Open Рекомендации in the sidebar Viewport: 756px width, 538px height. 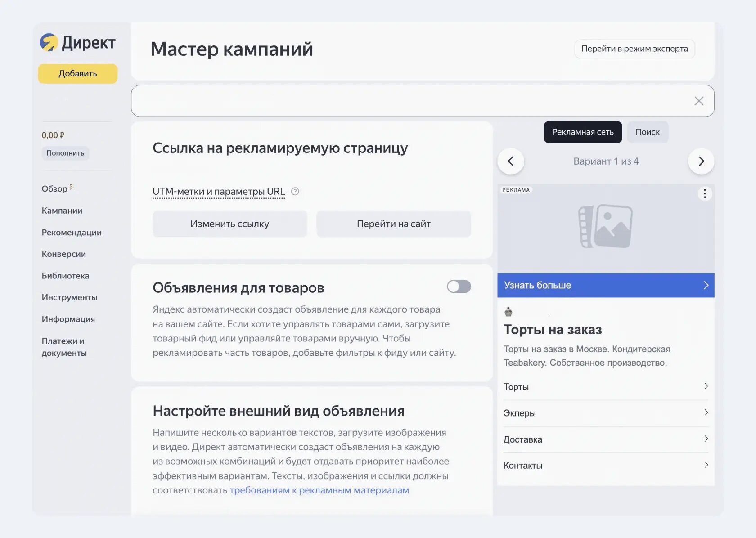[x=72, y=233]
